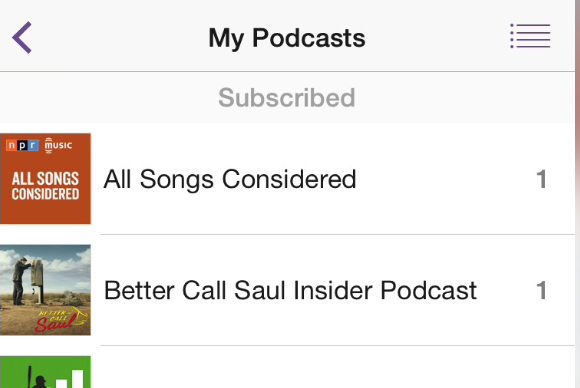The height and width of the screenshot is (388, 580).
Task: Tap the My Podcasts title
Action: point(287,38)
